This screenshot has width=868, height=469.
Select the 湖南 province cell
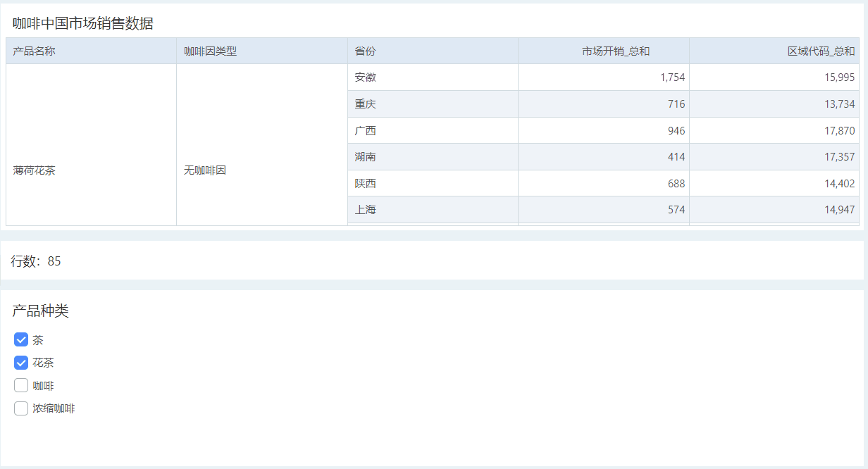coord(433,157)
